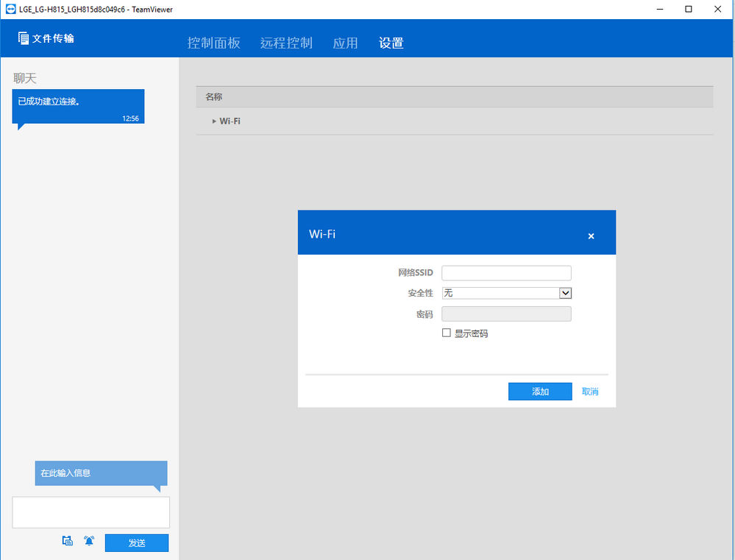Switch to the 远程控制 tab
Viewport: 735px width, 560px height.
pos(286,43)
